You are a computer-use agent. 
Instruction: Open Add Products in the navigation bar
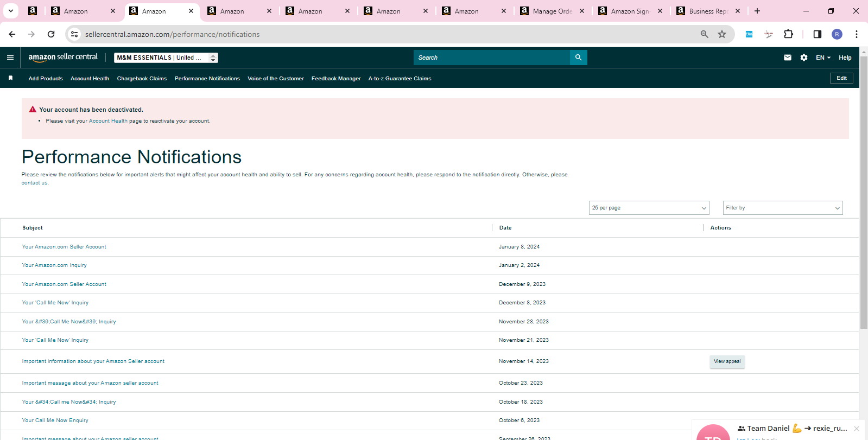click(x=46, y=79)
